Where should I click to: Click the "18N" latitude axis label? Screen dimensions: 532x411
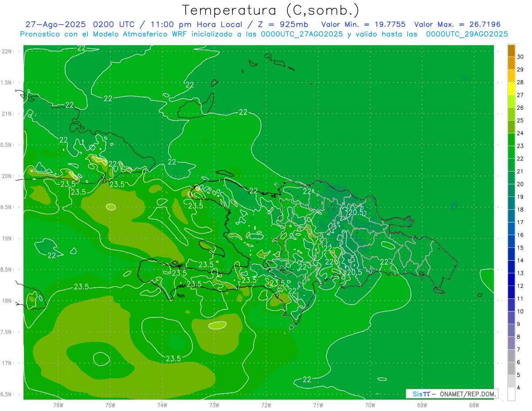(x=6, y=301)
